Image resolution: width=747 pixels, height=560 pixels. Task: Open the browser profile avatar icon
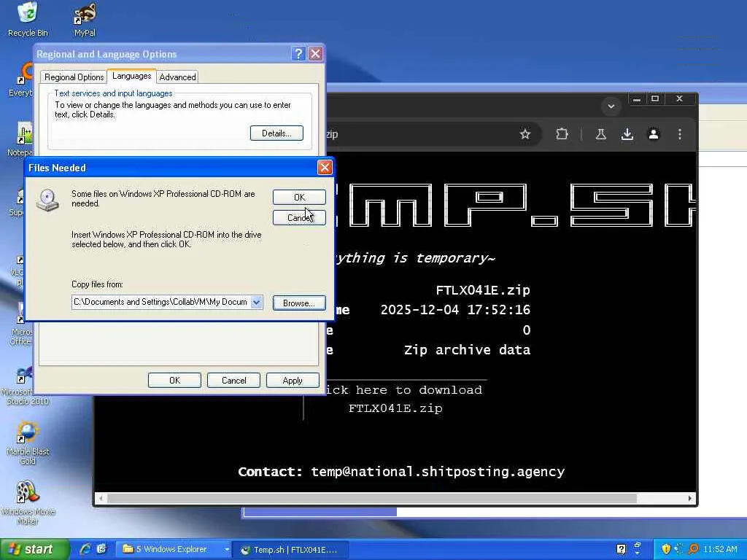(x=654, y=134)
